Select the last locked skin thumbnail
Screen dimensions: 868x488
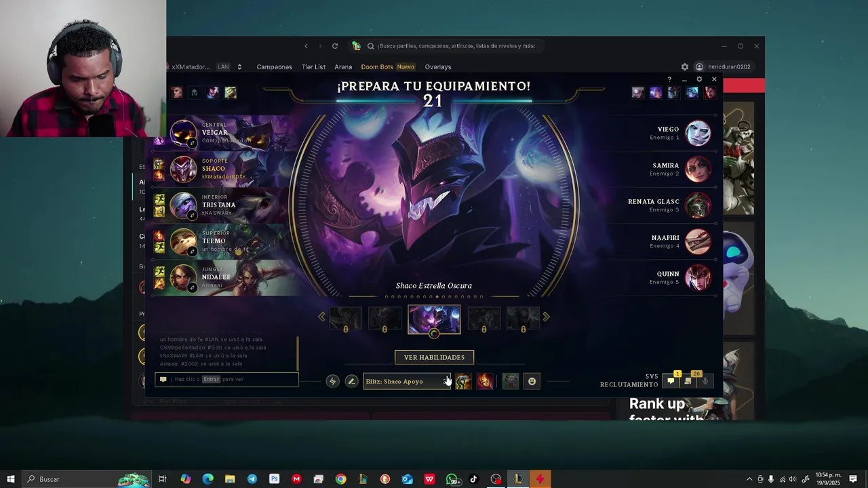tap(523, 319)
